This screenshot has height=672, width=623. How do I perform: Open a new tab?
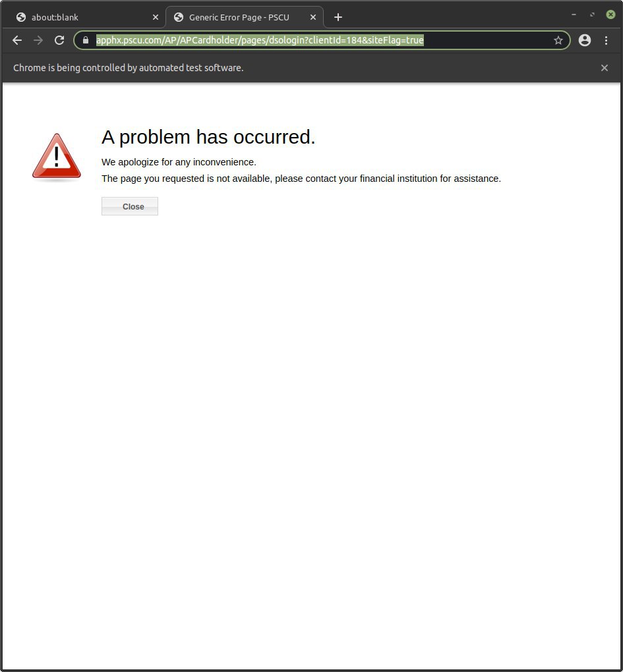338,17
